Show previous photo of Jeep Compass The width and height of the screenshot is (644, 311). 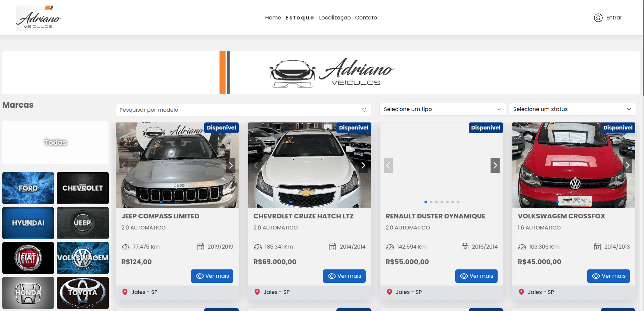(x=124, y=165)
